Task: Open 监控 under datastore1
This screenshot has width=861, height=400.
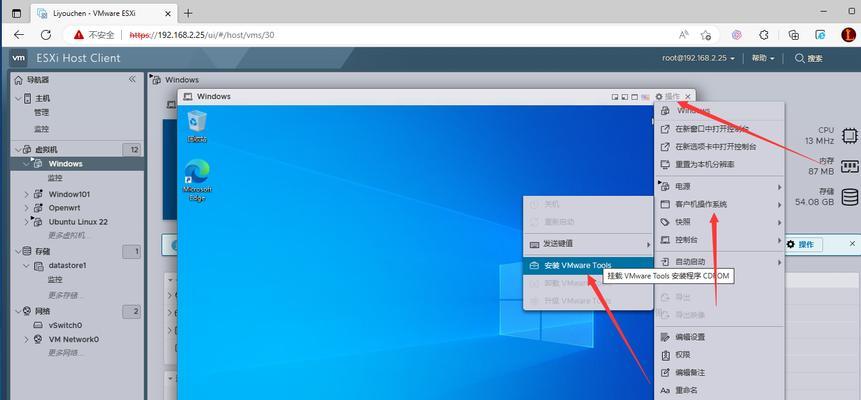Action: point(55,280)
